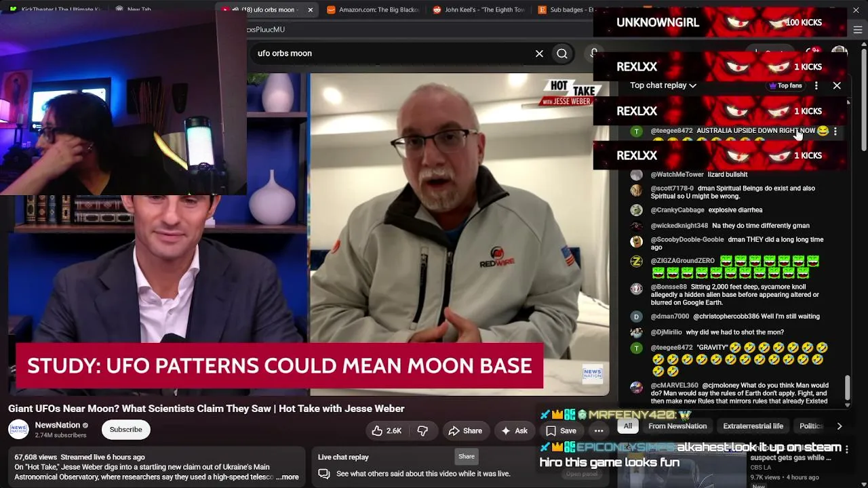Image resolution: width=868 pixels, height=488 pixels.
Task: Open the NewsNation channel avatar
Action: coord(18,430)
